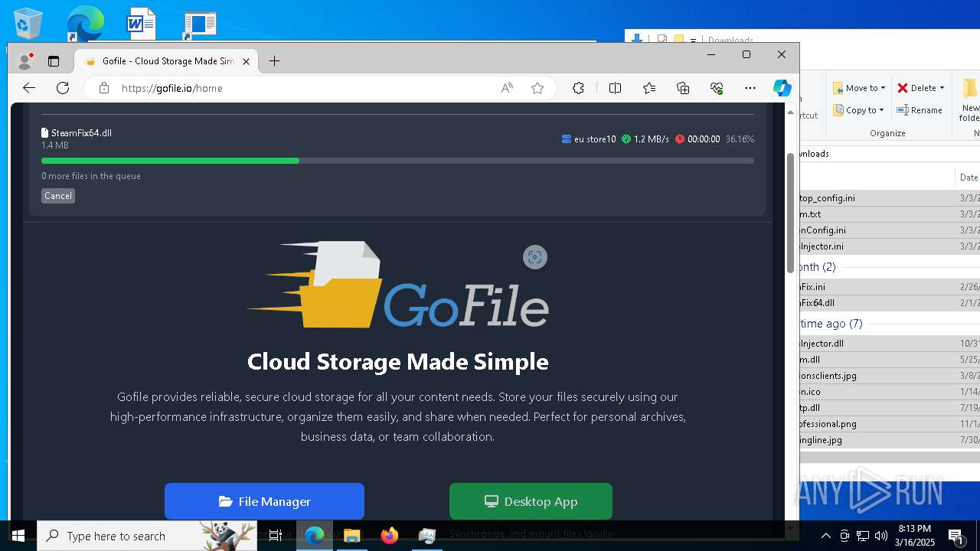Screen dimensions: 980x551
Task: Open the File Manager button
Action: 264,501
